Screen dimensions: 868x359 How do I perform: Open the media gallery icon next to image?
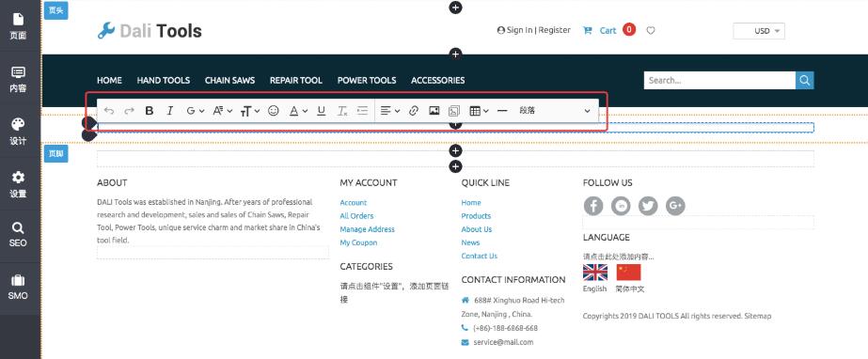[x=454, y=111]
